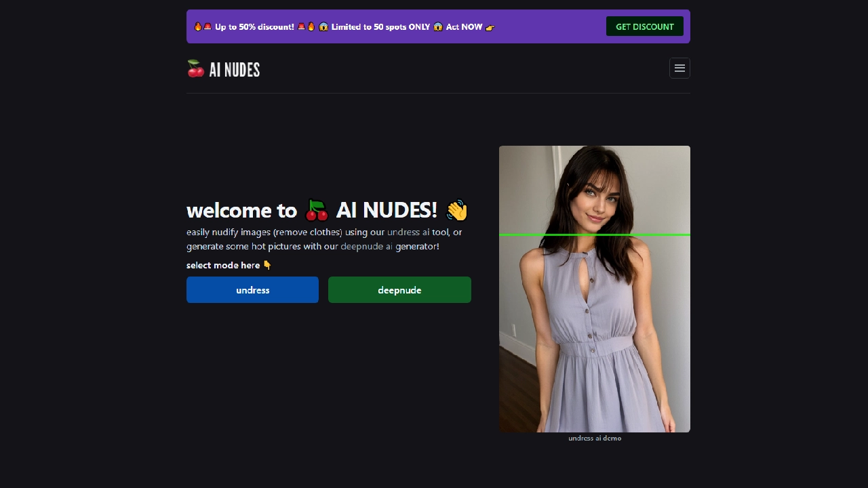Image resolution: width=868 pixels, height=488 pixels.
Task: Click the waving hand emoji in the headline
Action: (x=457, y=211)
